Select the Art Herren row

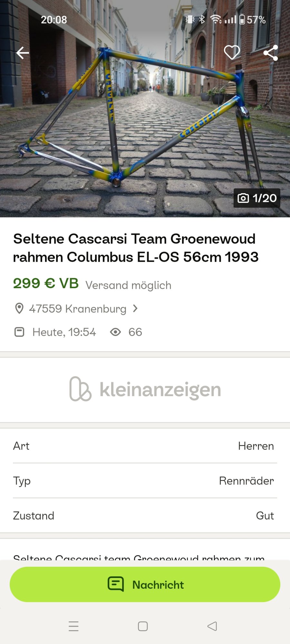click(145, 446)
